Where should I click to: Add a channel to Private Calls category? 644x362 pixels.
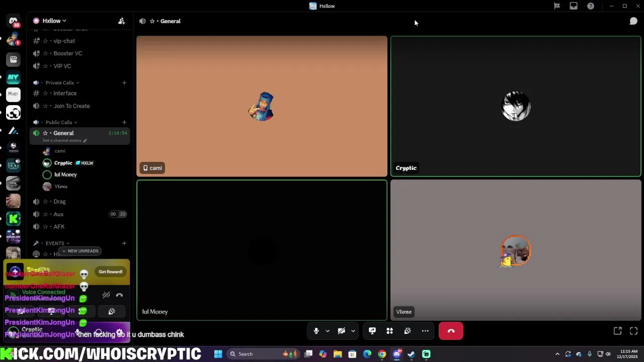point(124,82)
